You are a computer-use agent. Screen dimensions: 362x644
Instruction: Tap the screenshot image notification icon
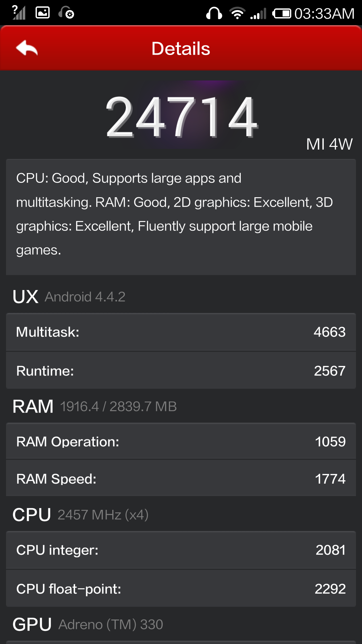pyautogui.click(x=43, y=13)
